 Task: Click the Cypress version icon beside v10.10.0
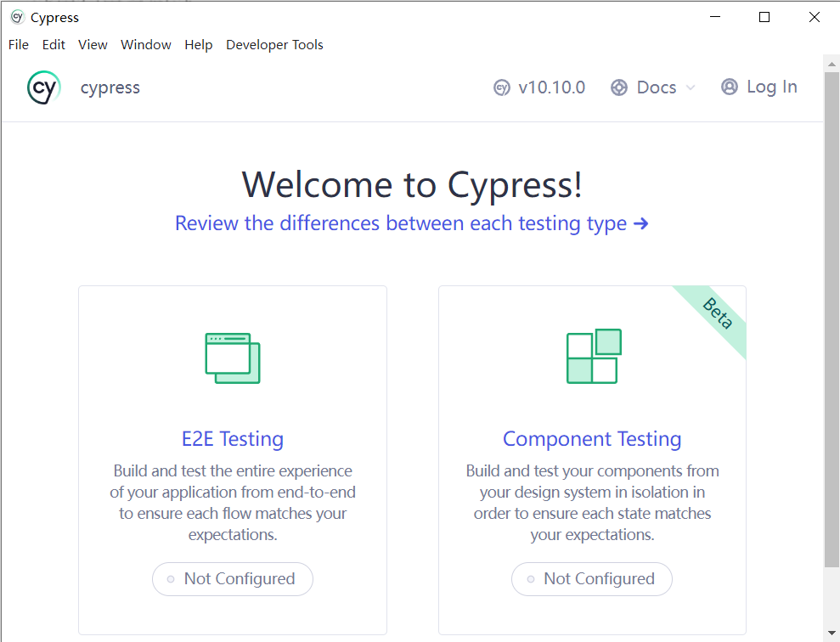click(x=501, y=87)
